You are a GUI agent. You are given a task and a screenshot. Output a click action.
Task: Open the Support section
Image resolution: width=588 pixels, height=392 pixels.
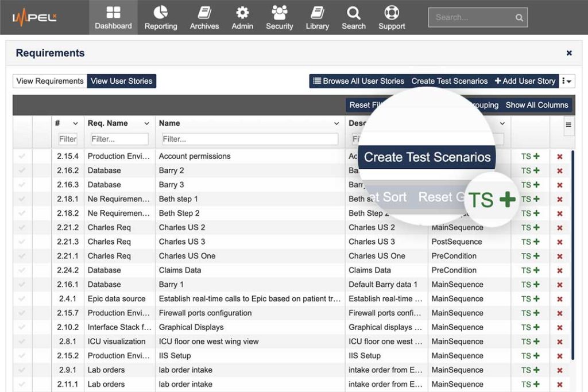pos(391,17)
